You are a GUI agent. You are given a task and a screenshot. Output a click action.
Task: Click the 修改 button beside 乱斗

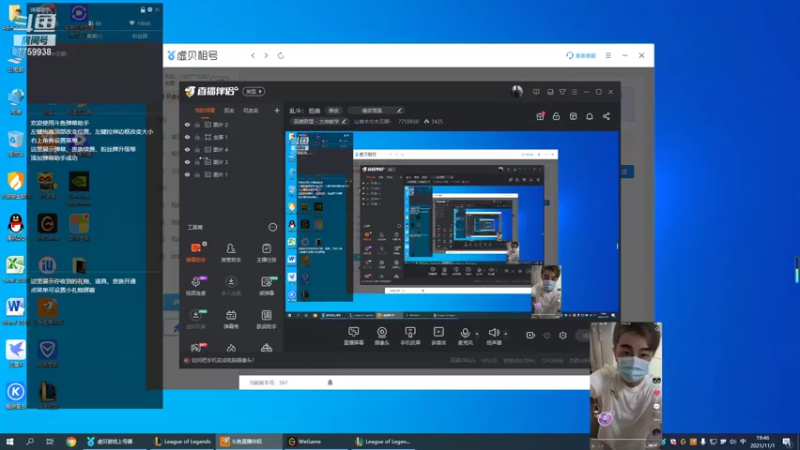coord(333,110)
